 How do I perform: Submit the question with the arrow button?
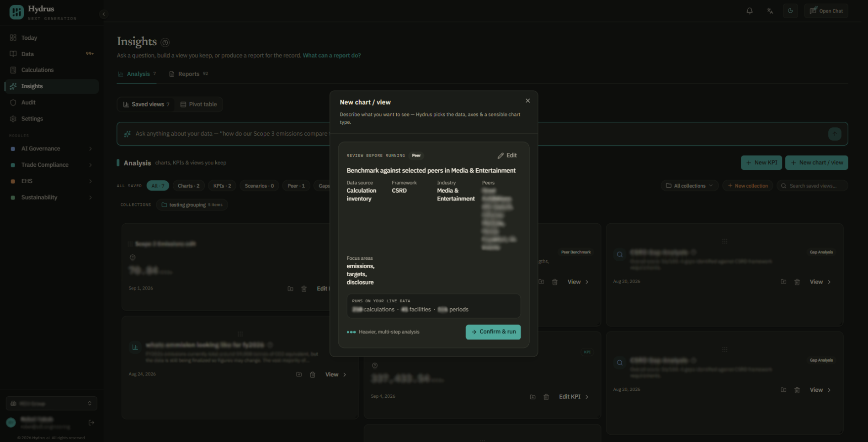tap(835, 134)
